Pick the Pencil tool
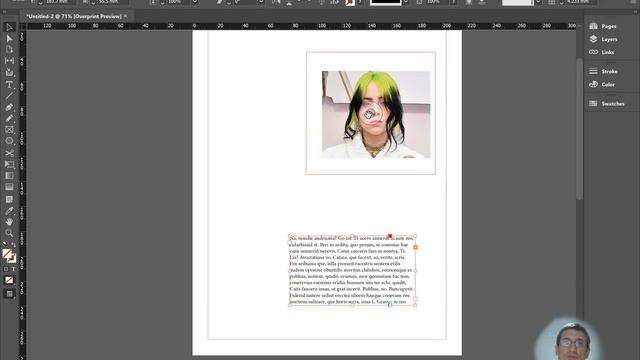Image resolution: width=640 pixels, height=360 pixels. click(9, 118)
